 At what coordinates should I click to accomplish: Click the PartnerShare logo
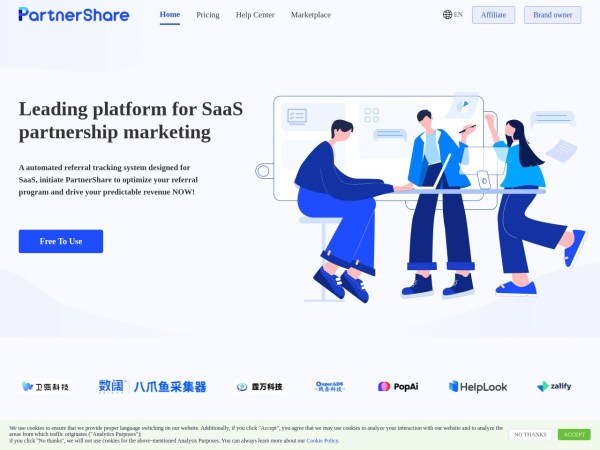point(74,15)
